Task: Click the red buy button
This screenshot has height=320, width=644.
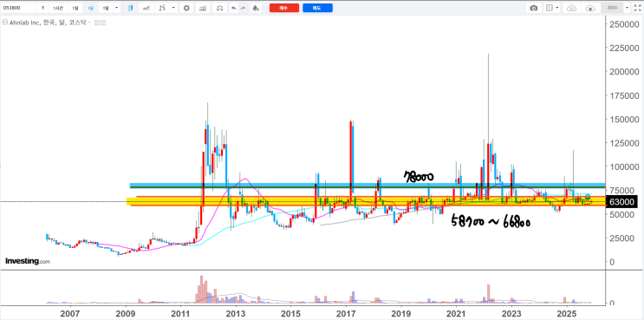Action: point(283,8)
